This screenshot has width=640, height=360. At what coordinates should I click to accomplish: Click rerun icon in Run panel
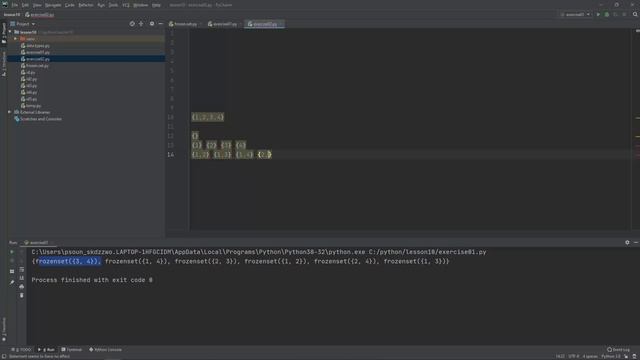click(12, 252)
